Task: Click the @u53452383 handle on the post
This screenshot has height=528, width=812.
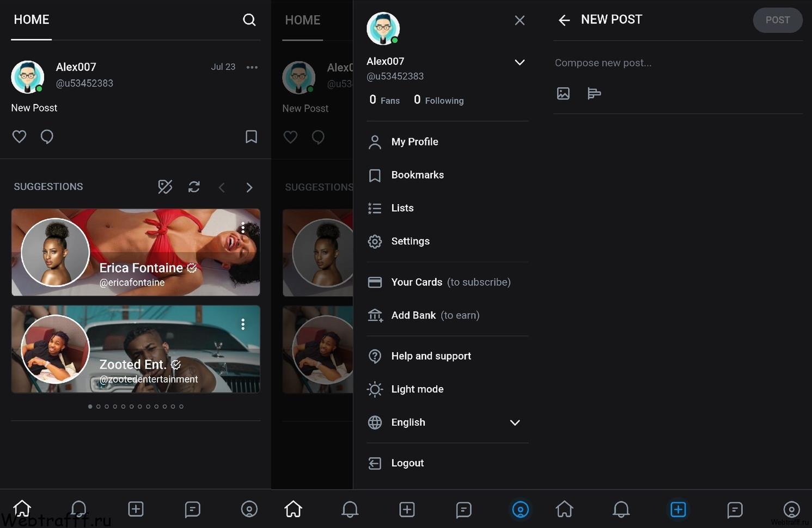Action: coord(84,83)
